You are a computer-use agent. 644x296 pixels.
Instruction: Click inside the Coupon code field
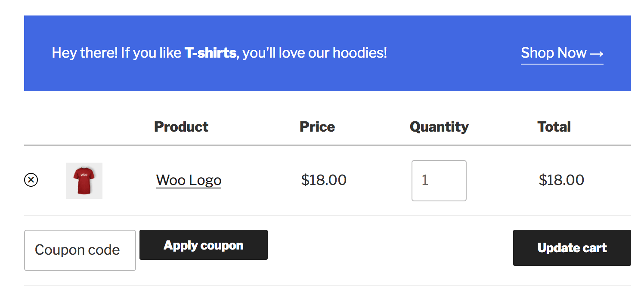80,250
